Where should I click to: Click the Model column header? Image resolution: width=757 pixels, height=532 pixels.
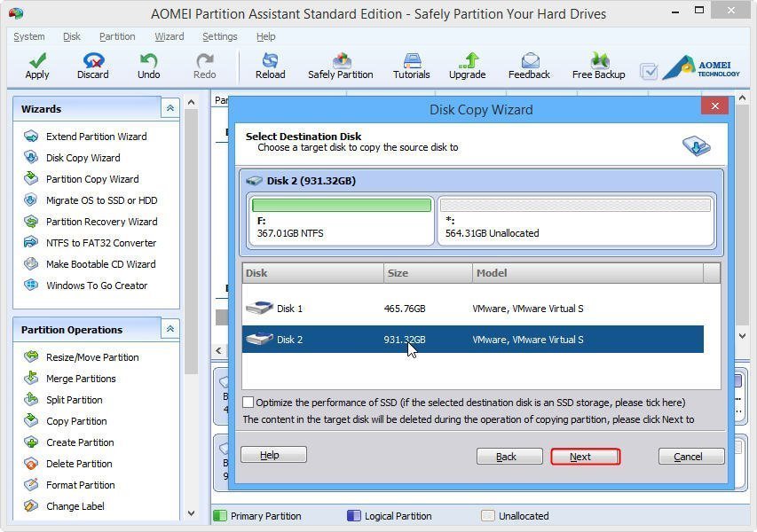pos(587,273)
